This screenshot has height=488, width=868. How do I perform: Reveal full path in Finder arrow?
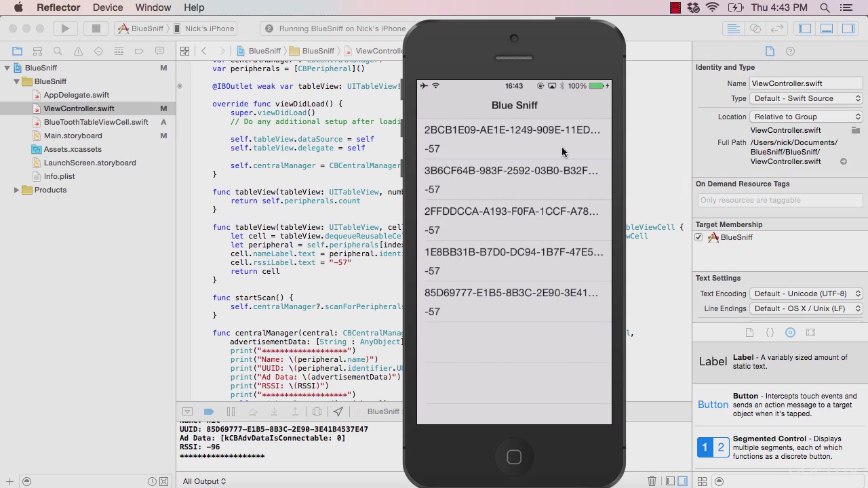844,161
